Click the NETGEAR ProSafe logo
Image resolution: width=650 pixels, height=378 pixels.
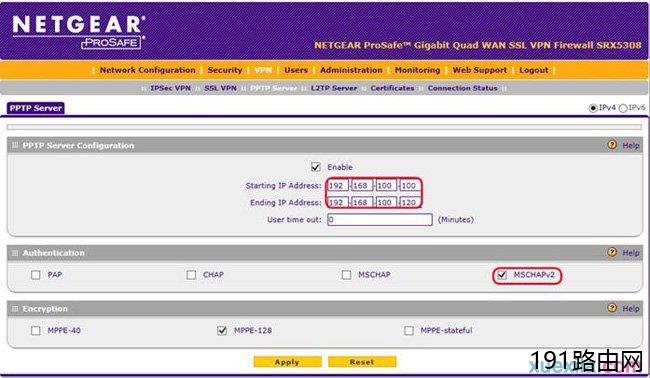point(79,32)
